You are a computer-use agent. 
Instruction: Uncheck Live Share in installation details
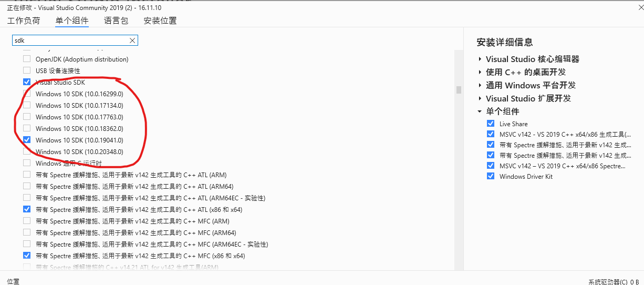coord(491,124)
